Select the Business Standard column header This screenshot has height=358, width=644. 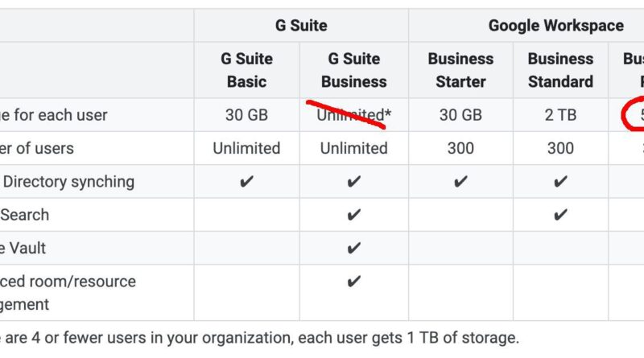[560, 70]
